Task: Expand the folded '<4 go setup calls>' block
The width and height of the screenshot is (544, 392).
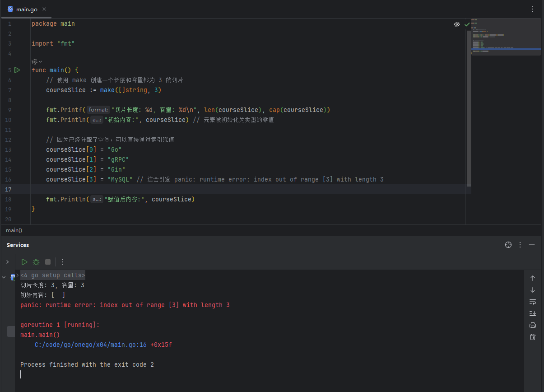Action: point(53,275)
